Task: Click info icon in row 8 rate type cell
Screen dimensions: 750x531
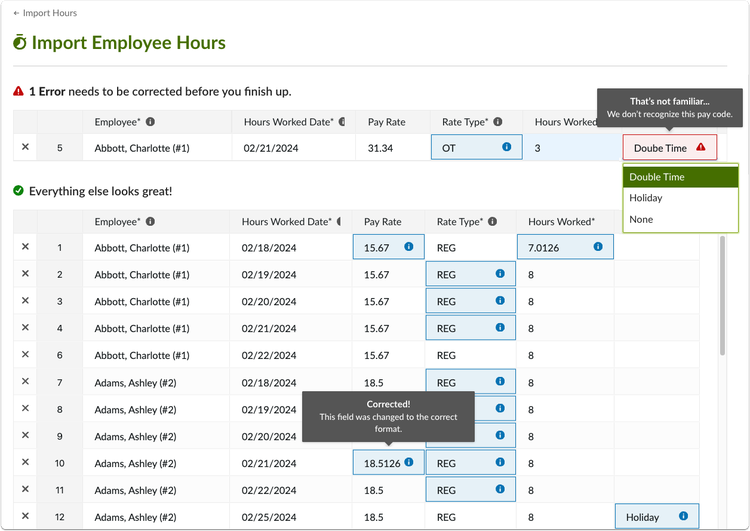Action: click(500, 408)
